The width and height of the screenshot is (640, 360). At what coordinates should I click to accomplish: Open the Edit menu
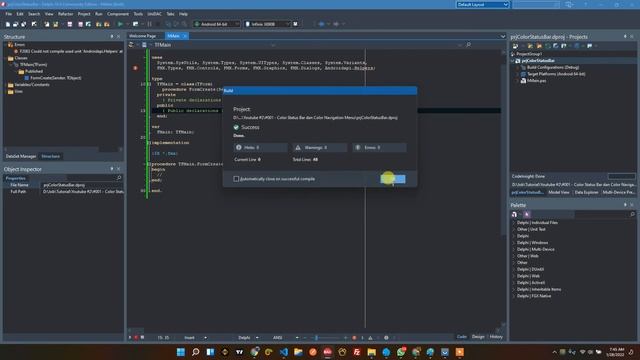[x=20, y=14]
